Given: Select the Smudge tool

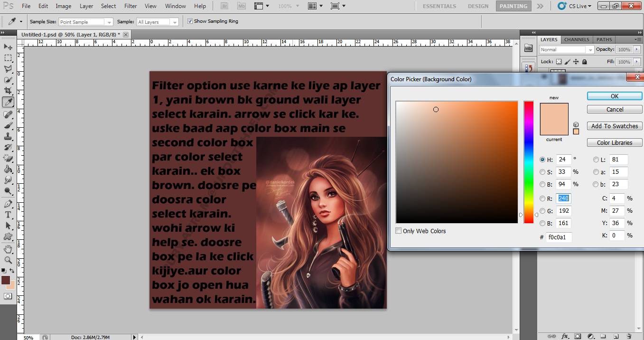Looking at the screenshot, I should pos(8,180).
